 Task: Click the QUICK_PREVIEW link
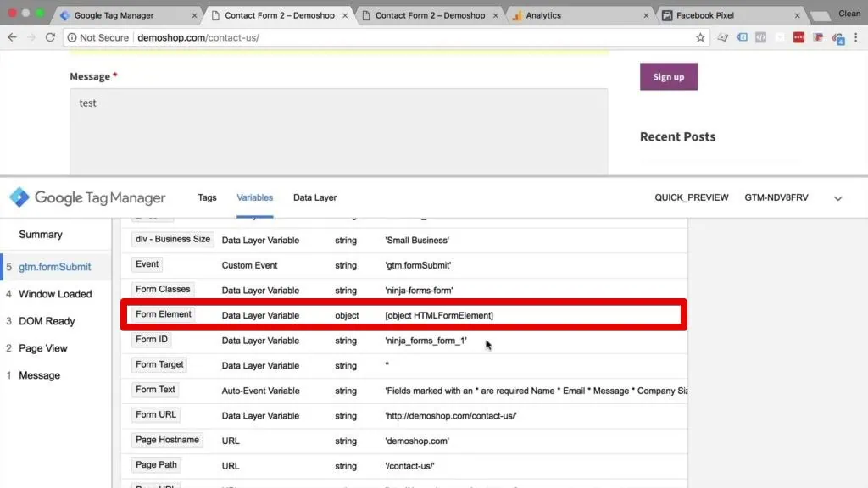[x=691, y=197]
